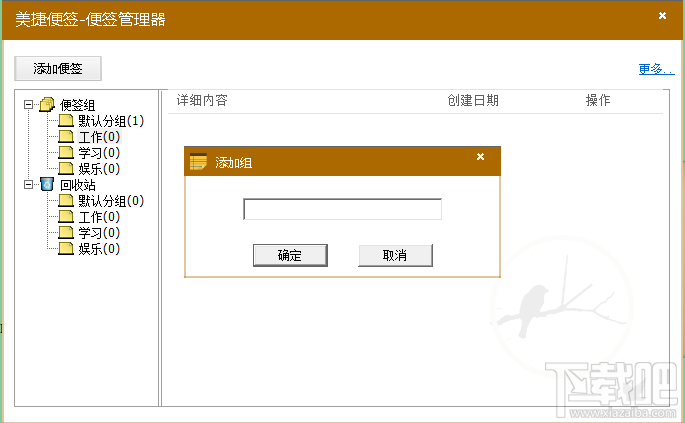Select the 便签组 stacked notes icon
Screen dimensions: 685x423
click(x=47, y=104)
